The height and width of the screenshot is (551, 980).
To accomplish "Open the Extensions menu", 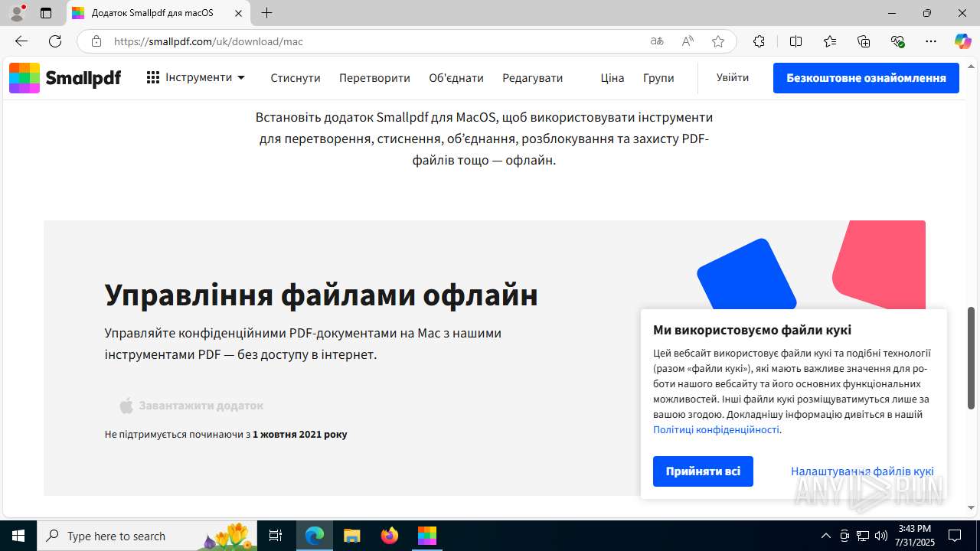I will pyautogui.click(x=759, y=41).
